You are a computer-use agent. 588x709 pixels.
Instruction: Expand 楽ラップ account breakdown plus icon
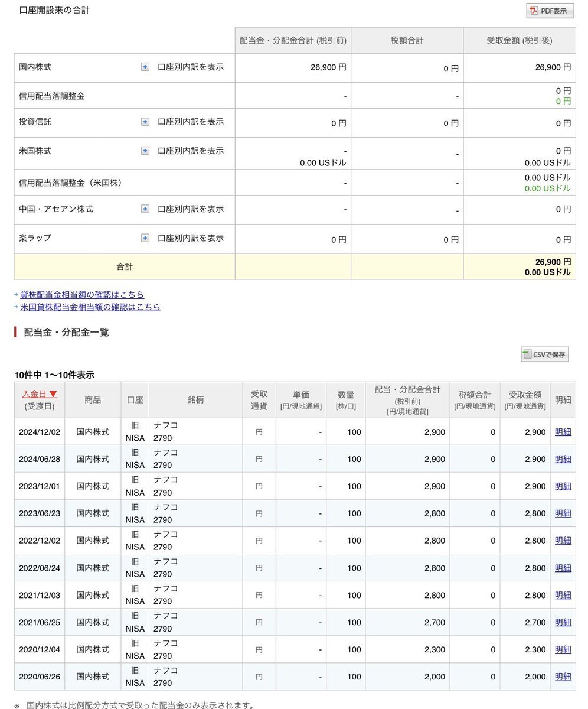coord(145,238)
